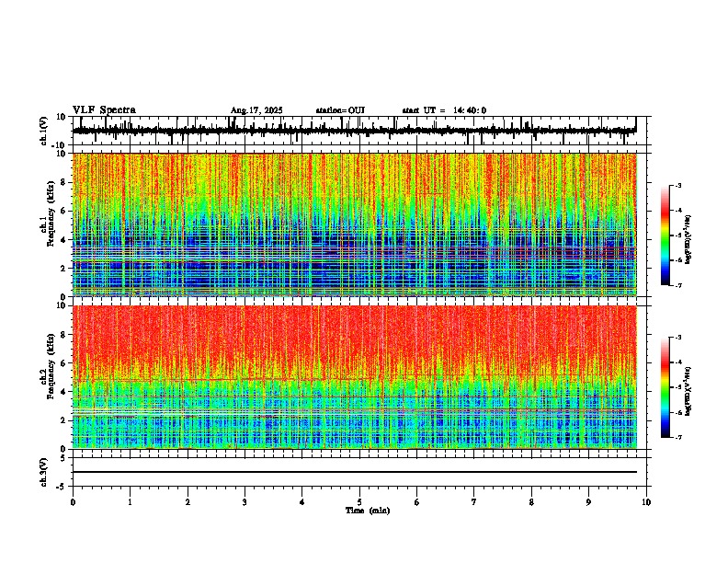Click the "-7" tick on ch.2 color bar
Viewport: 728px width, 563px height.
coord(677,437)
